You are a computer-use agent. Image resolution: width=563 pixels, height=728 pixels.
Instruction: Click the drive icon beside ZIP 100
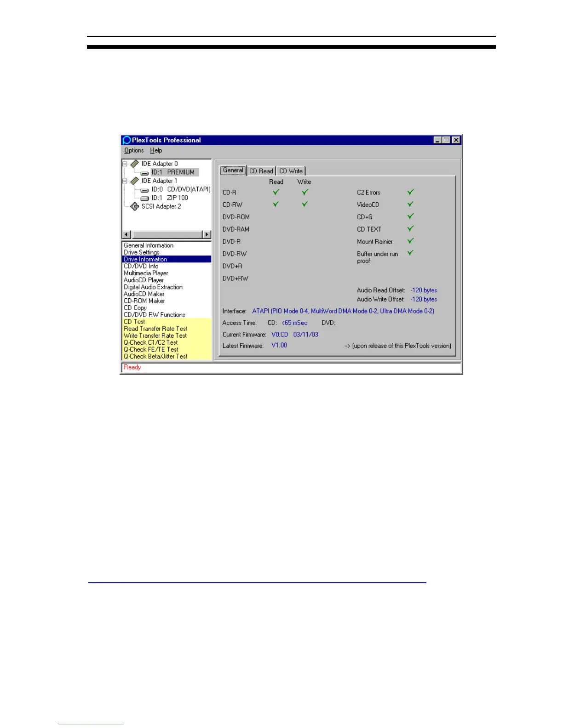tap(144, 199)
